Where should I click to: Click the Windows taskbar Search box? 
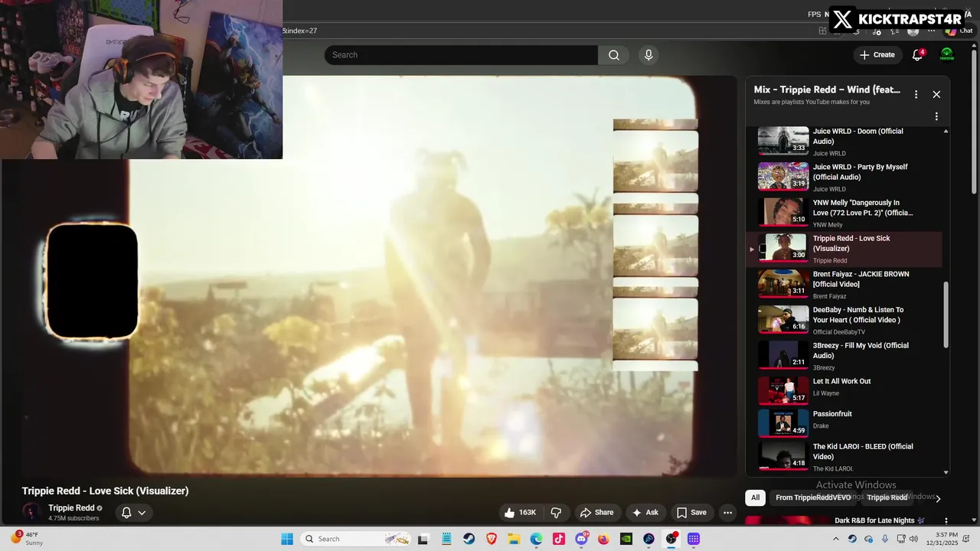(x=356, y=539)
